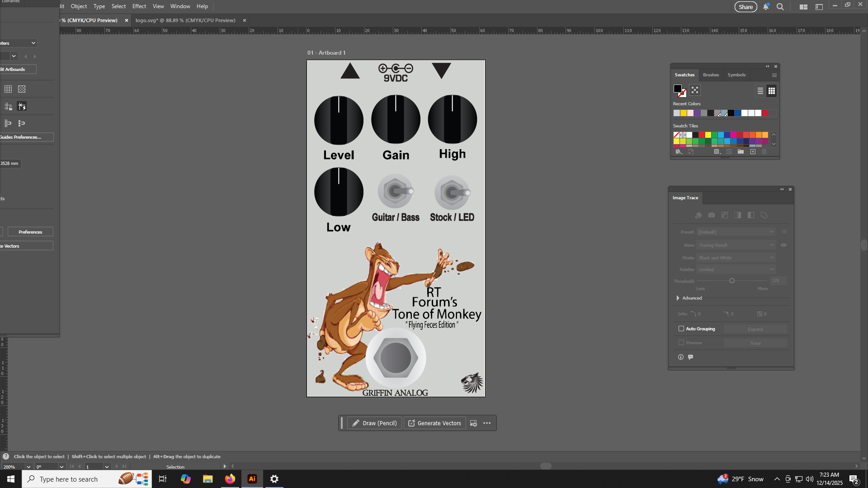
Task: Switch Swatches panel to grid thumbnail view
Action: pos(772,91)
